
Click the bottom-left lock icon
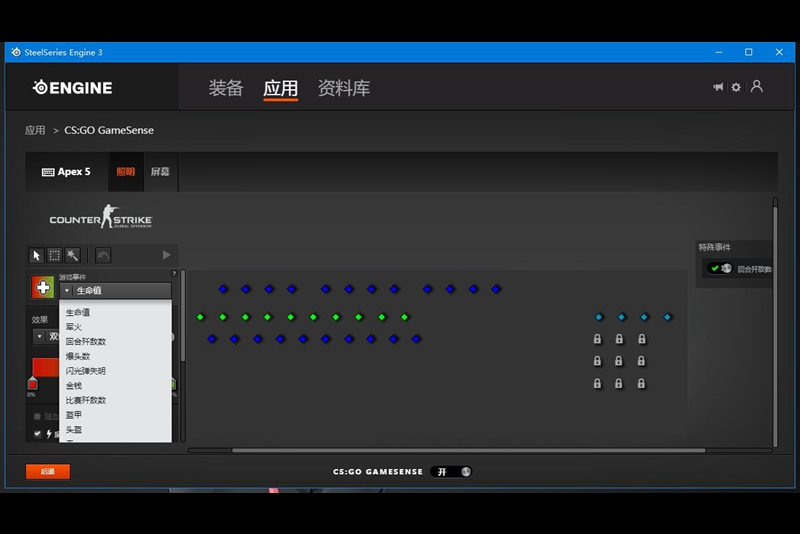[597, 384]
